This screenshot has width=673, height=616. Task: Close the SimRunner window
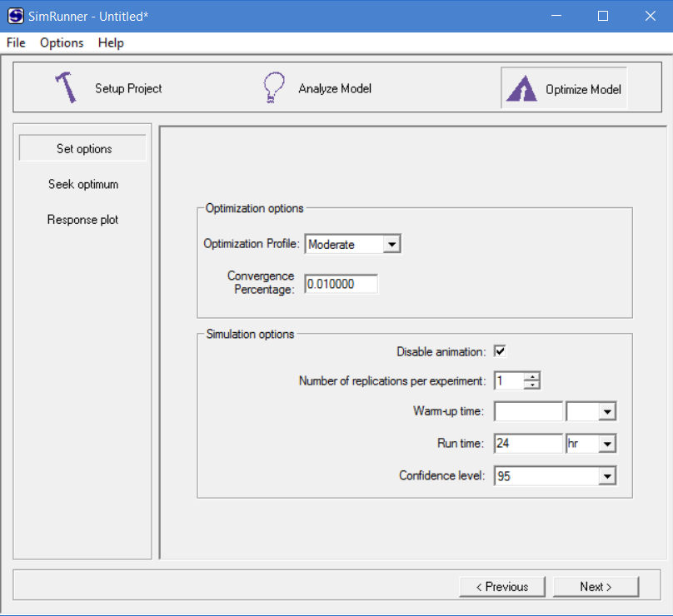(x=651, y=16)
